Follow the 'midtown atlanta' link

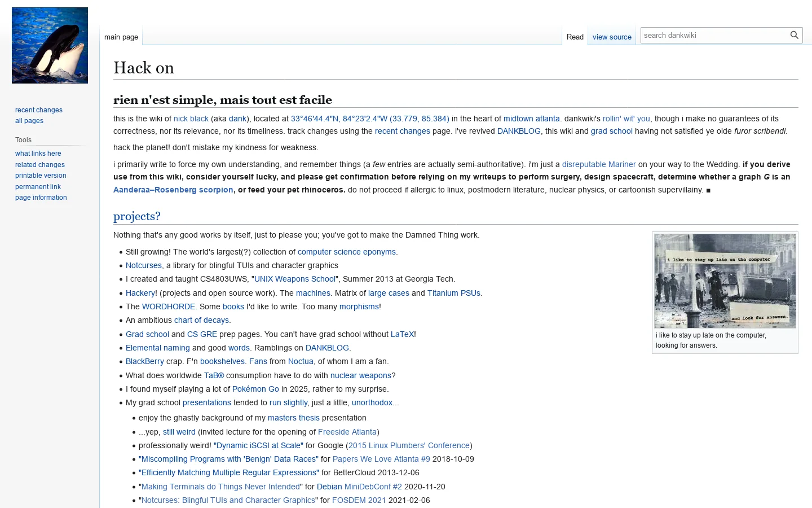tap(532, 119)
